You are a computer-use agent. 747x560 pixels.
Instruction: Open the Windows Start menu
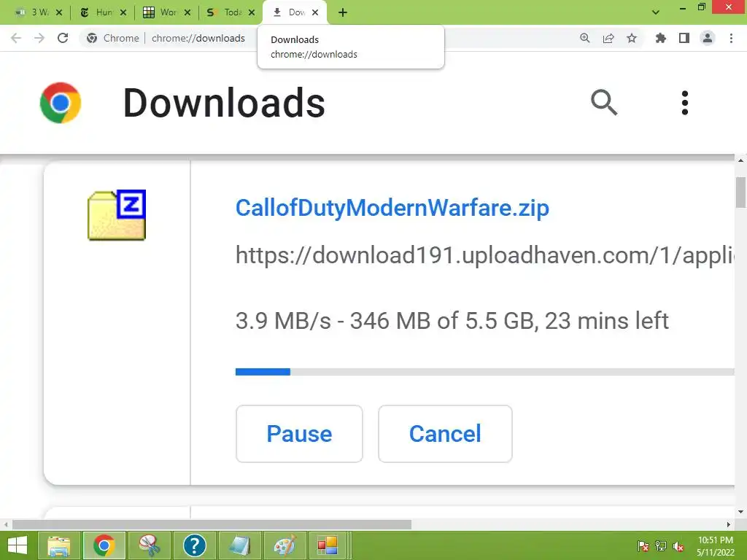pyautogui.click(x=18, y=545)
